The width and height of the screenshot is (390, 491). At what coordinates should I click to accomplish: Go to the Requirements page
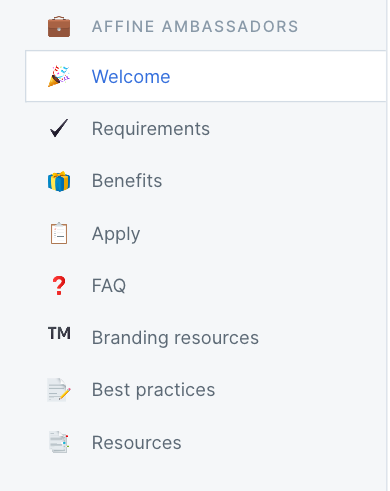(151, 129)
